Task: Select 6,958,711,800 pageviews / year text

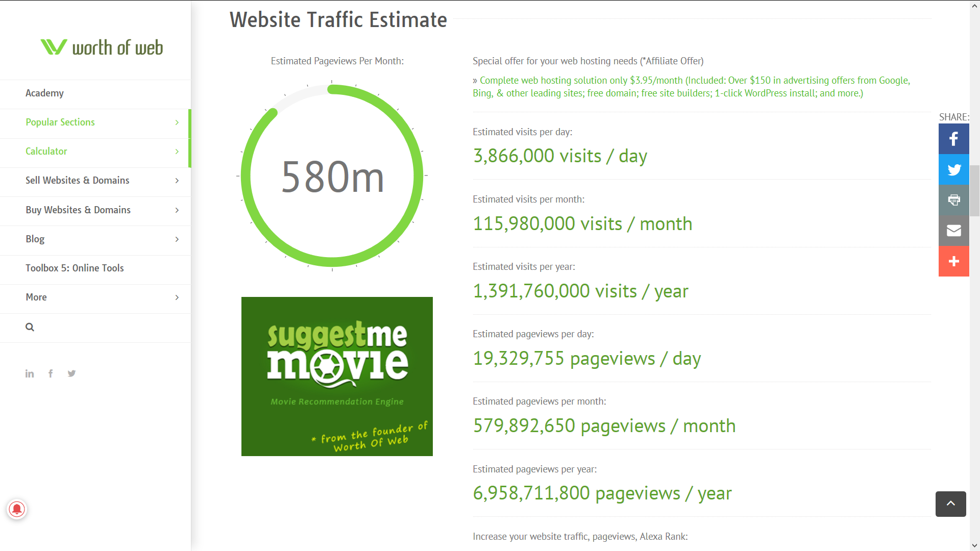Action: 602,493
